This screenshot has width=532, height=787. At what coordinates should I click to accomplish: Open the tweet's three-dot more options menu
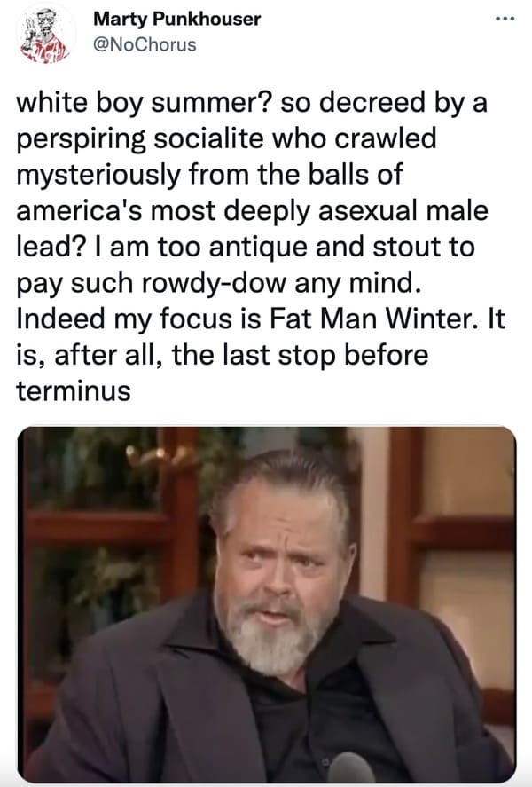(x=505, y=20)
